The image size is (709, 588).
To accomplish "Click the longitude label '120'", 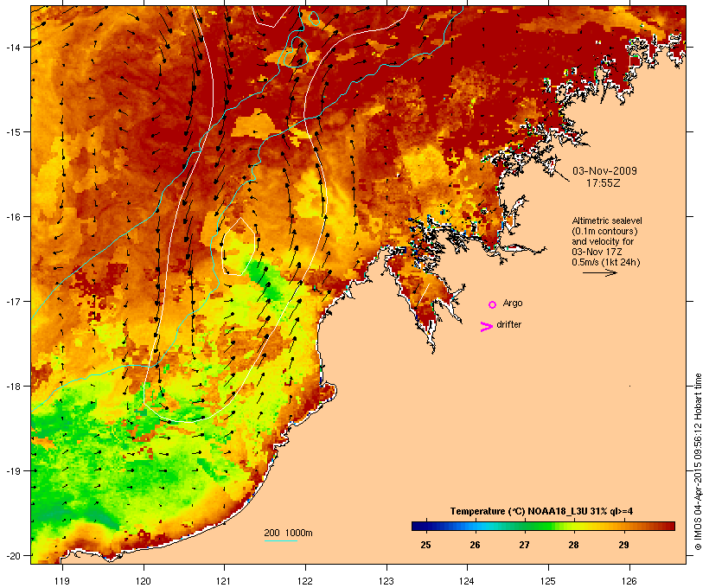I will pyautogui.click(x=144, y=581).
